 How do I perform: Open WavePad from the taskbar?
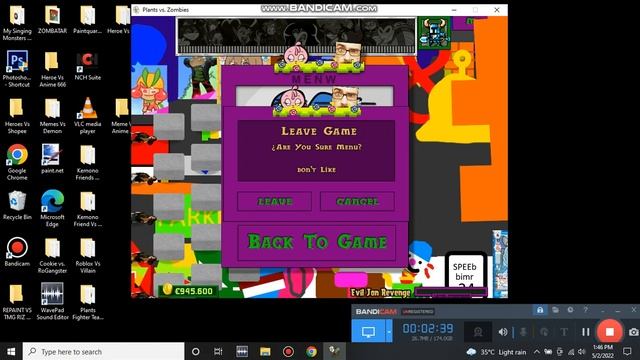tap(242, 351)
